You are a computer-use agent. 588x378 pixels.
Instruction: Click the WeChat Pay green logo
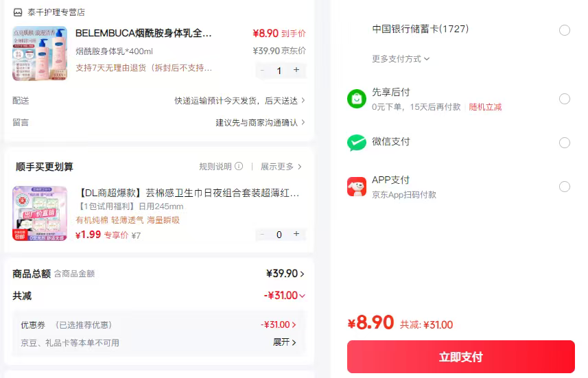click(357, 143)
